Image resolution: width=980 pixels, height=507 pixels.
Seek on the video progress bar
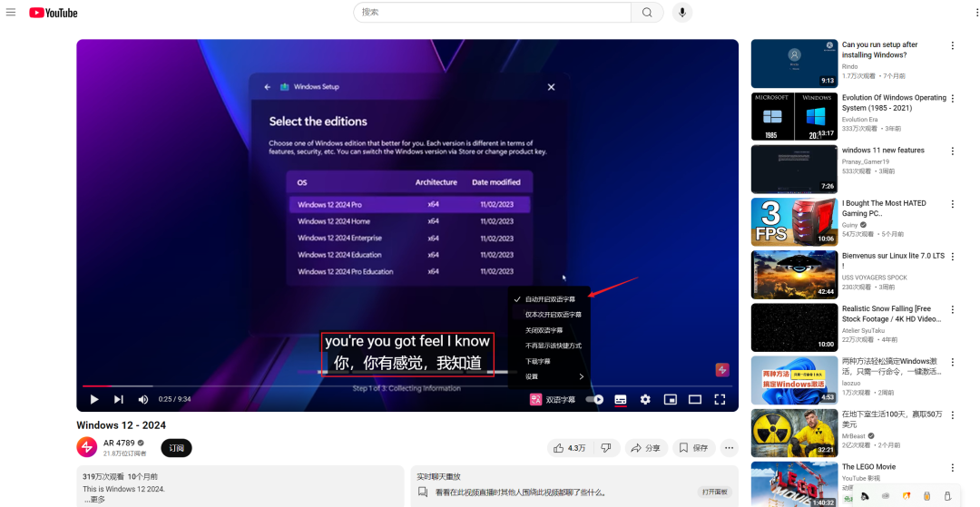click(407, 385)
